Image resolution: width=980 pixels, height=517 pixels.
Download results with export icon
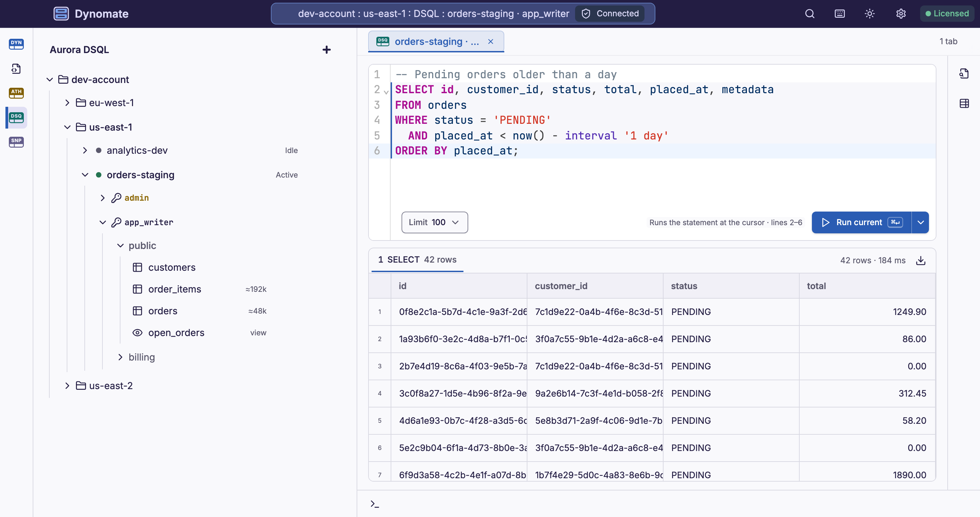(x=921, y=261)
